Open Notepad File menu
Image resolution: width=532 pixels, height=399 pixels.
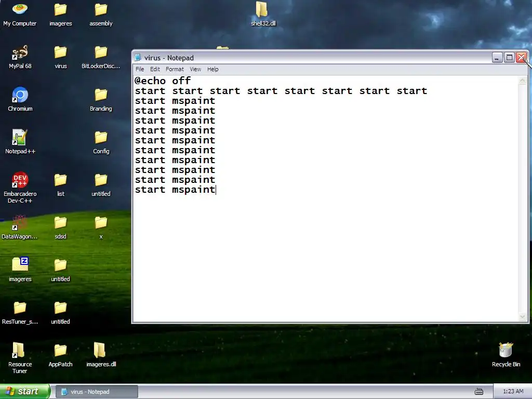[140, 69]
